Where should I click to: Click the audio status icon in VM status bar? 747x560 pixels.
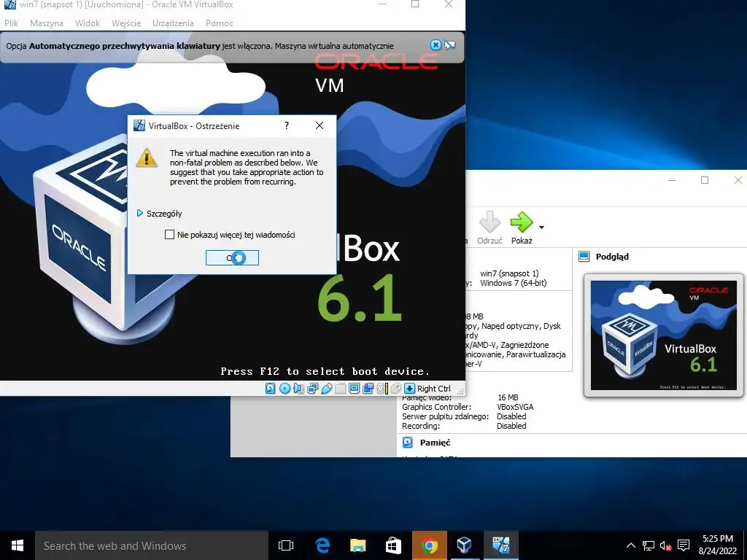(298, 389)
